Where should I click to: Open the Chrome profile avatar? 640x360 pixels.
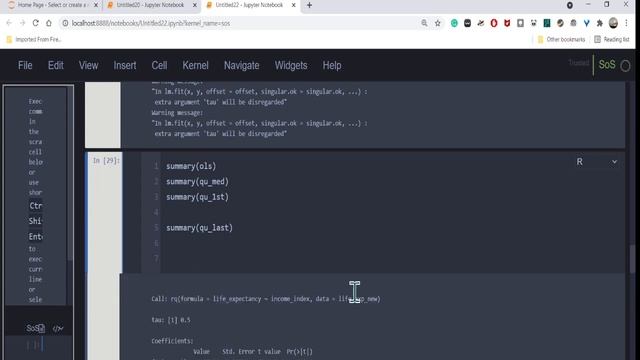613,23
